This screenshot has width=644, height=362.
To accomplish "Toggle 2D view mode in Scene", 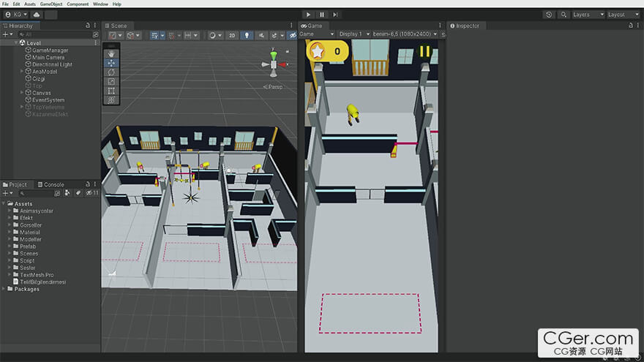I will (x=232, y=35).
